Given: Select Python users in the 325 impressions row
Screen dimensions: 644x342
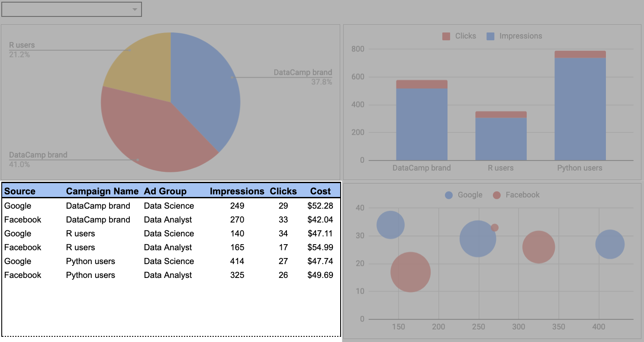Looking at the screenshot, I should [x=90, y=275].
